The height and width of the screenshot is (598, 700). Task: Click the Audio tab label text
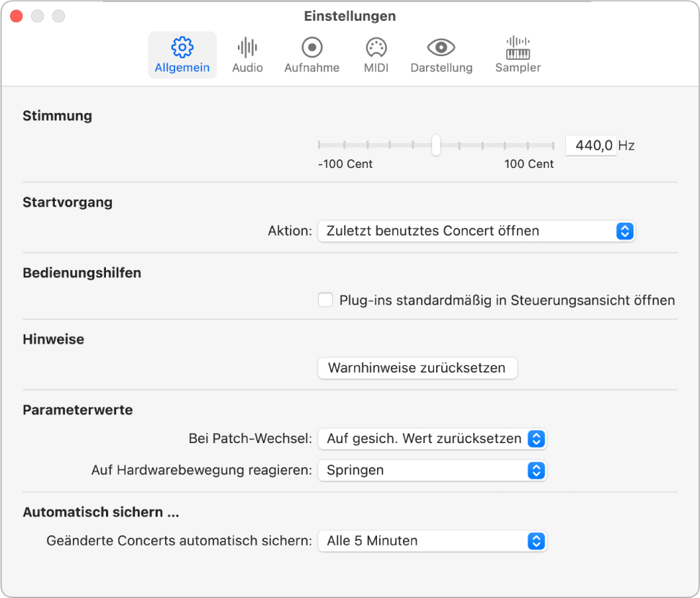tap(247, 68)
